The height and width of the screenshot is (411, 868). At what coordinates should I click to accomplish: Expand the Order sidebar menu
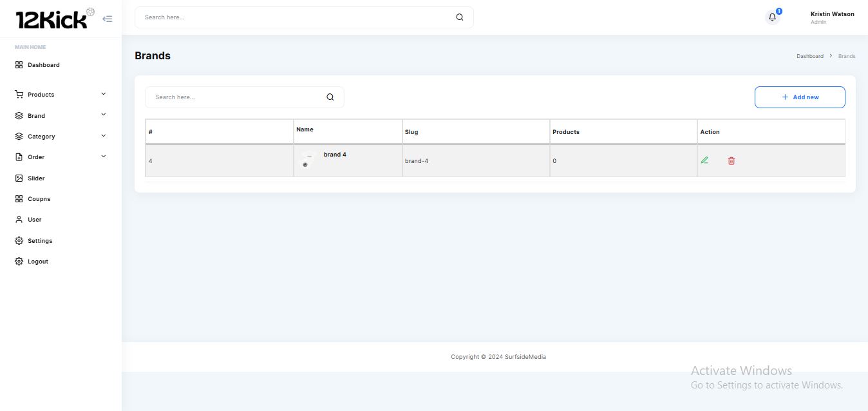point(36,157)
